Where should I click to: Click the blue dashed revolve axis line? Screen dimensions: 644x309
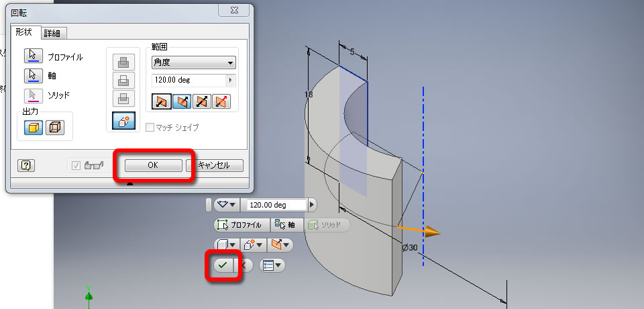click(x=423, y=176)
